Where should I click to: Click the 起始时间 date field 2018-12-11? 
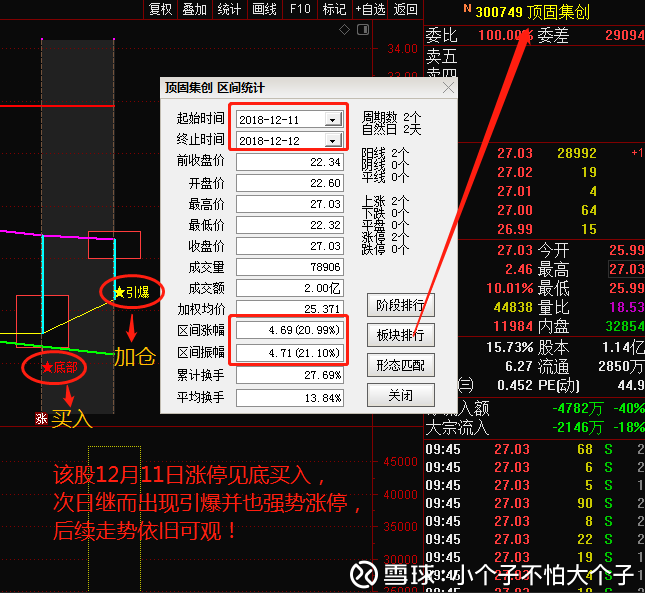(290, 120)
